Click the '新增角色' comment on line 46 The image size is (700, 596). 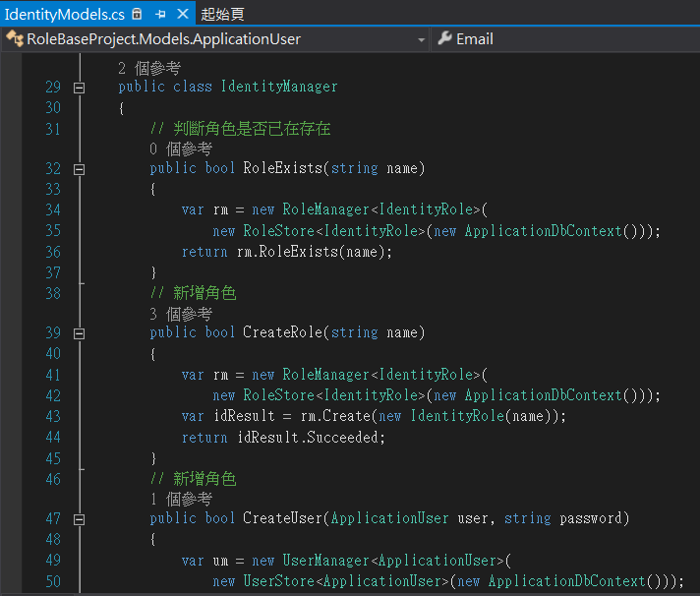pyautogui.click(x=204, y=479)
